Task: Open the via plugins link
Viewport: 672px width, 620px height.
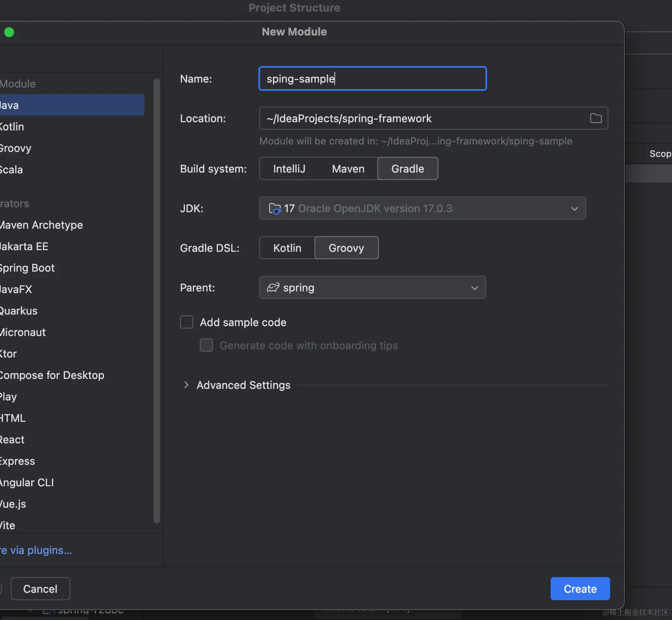Action: point(37,550)
